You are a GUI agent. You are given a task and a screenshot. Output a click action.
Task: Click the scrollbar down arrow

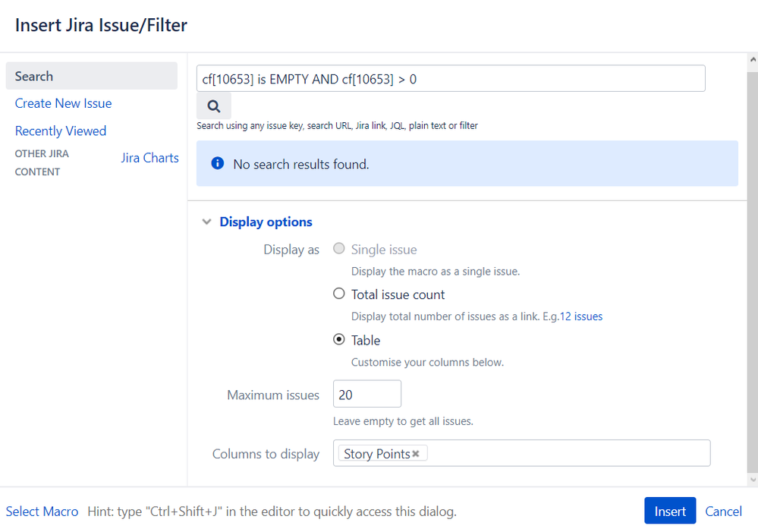click(x=750, y=478)
